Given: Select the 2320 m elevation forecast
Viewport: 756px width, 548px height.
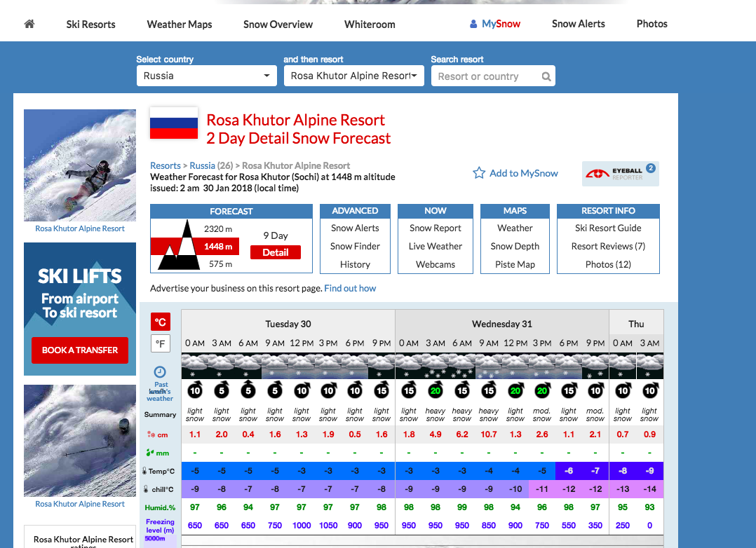Looking at the screenshot, I should 218,229.
